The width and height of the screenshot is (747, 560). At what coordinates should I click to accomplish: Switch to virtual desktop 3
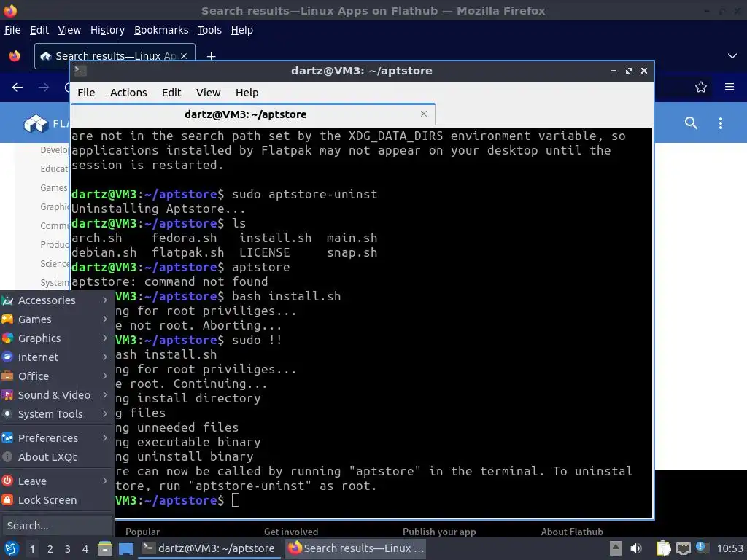pos(68,549)
